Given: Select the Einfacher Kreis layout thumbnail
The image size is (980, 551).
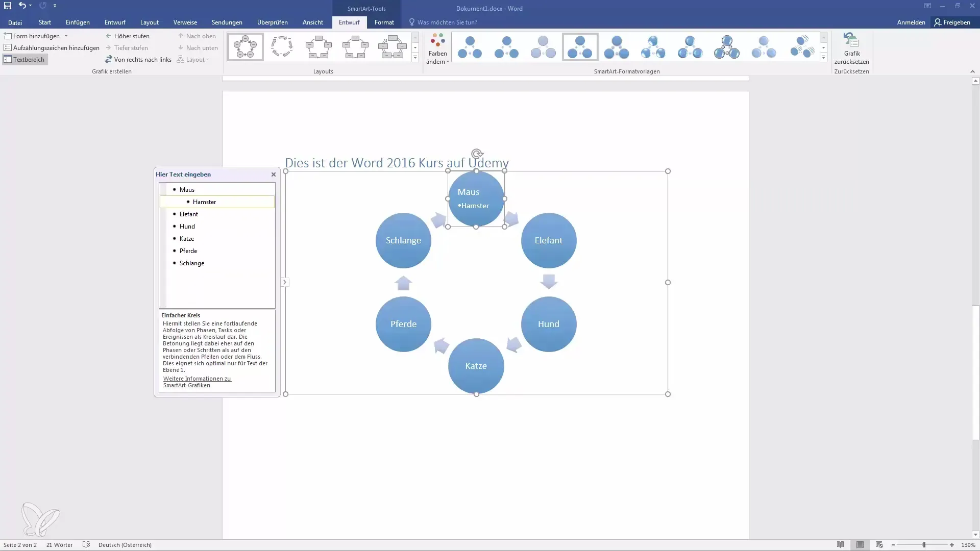Looking at the screenshot, I should click(x=245, y=47).
